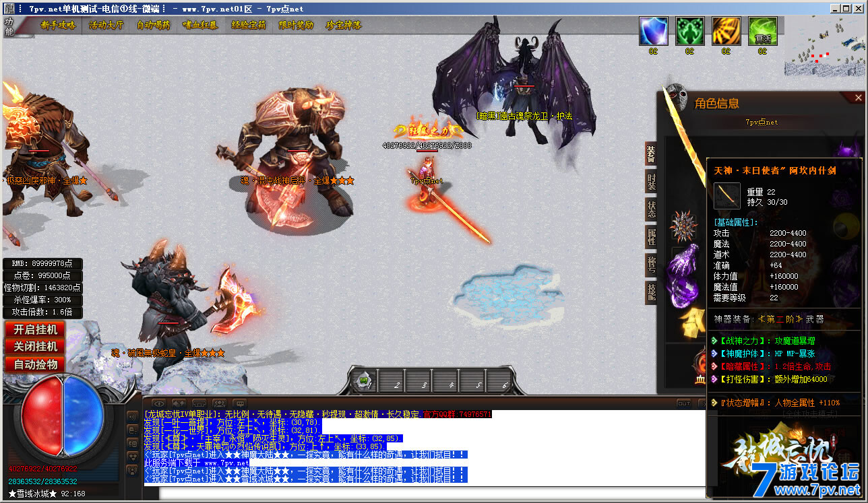Click the 关闭挂机 button
Image resolution: width=868 pixels, height=503 pixels.
point(36,347)
